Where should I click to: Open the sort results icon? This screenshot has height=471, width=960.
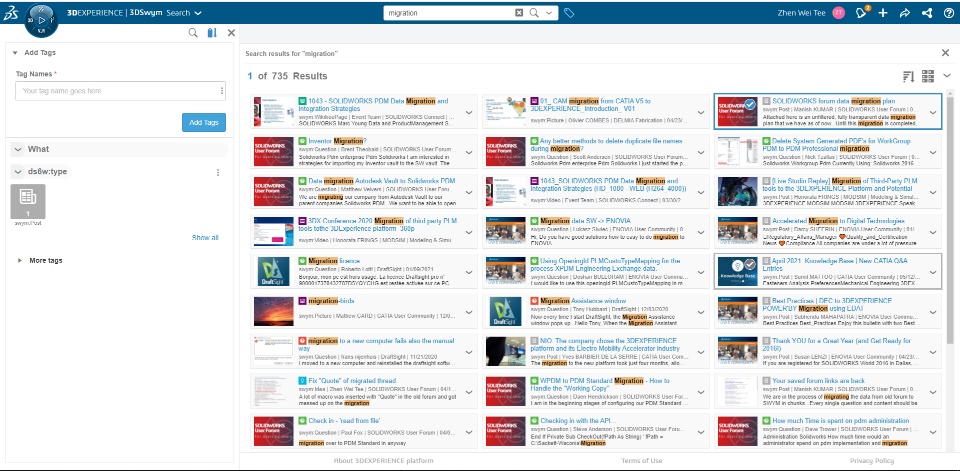[909, 76]
